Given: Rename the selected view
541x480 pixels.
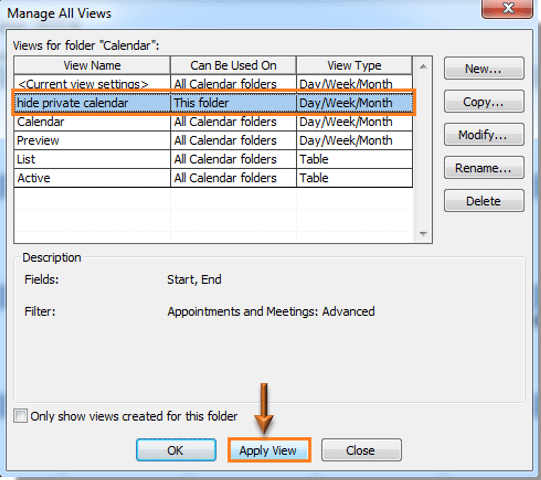Looking at the screenshot, I should pyautogui.click(x=484, y=168).
